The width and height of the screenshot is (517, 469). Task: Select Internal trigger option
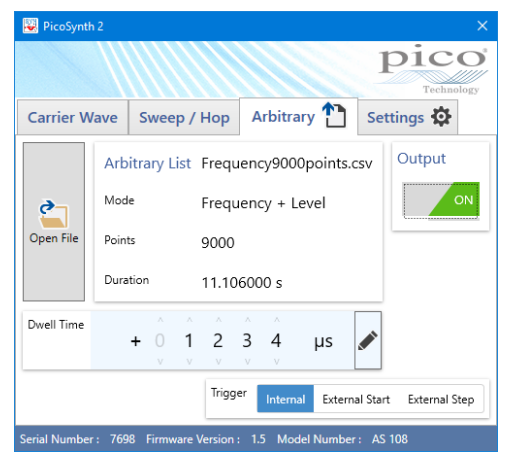285,399
